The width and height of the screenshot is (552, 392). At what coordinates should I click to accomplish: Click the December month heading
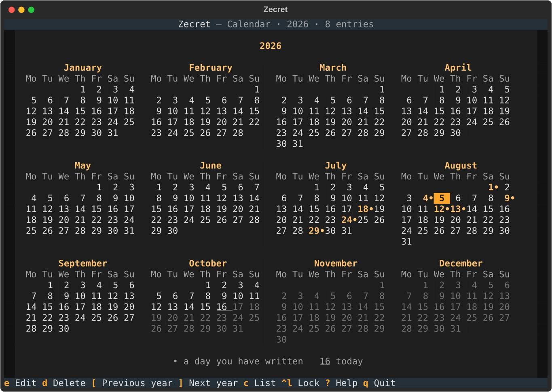coord(461,263)
